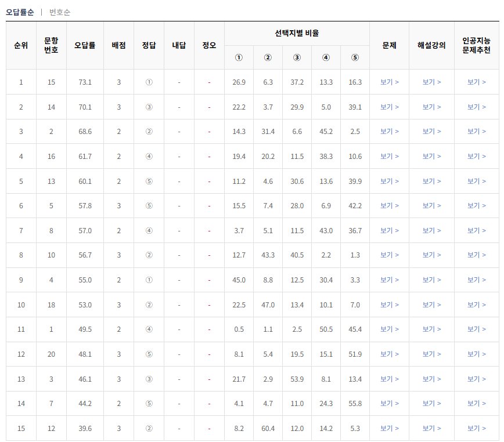Select the 70.1 오답률 cell
This screenshot has width=504, height=442.
(85, 107)
